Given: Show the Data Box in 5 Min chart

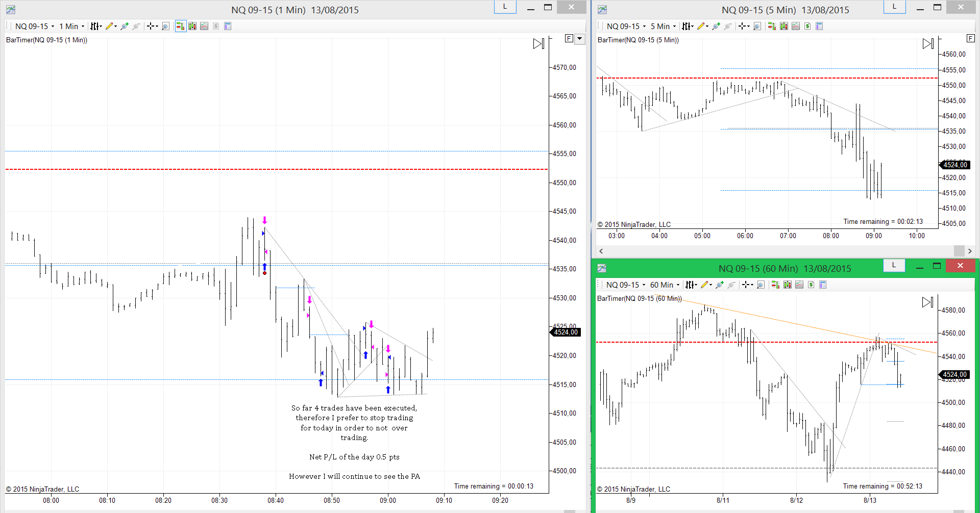Looking at the screenshot, I should 757,26.
